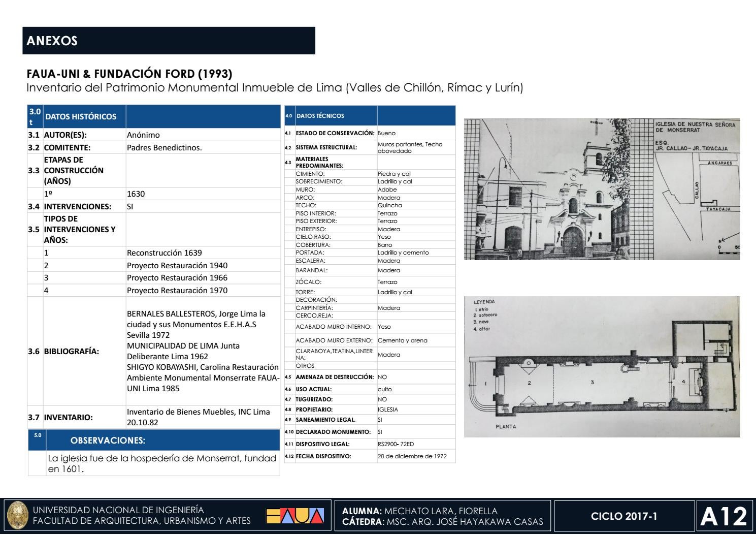Click the Jr. Callao location map
Viewport: 756px width, 535px height.
pos(697,189)
